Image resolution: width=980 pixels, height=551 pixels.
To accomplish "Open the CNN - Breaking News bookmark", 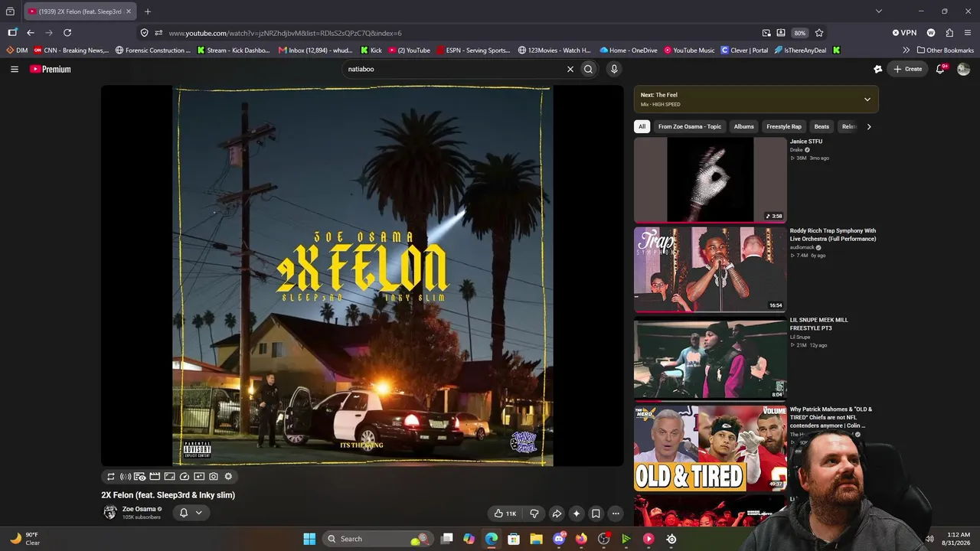I will point(71,51).
